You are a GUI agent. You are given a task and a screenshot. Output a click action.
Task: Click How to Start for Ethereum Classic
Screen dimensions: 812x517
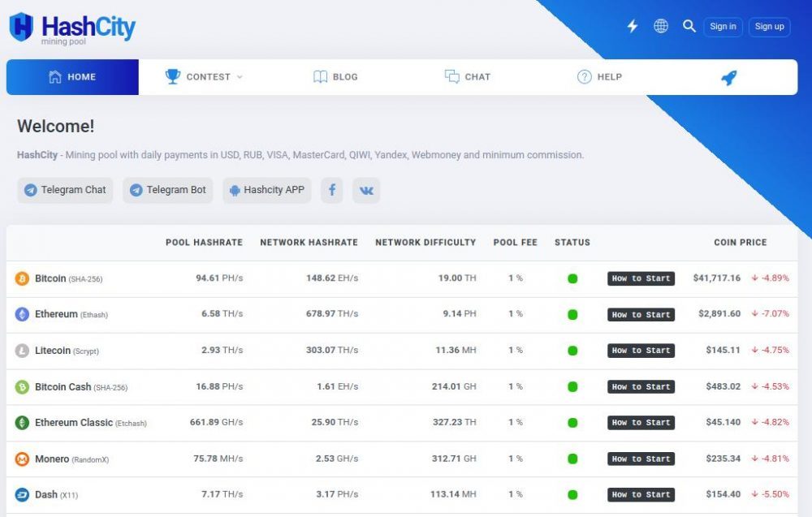pyautogui.click(x=641, y=422)
